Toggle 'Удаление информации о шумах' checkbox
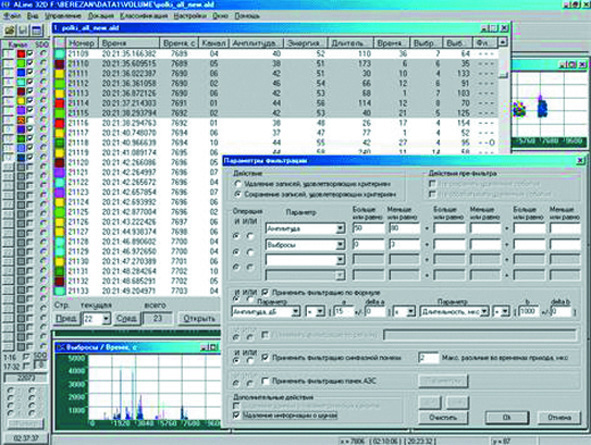This screenshot has width=591, height=445. click(x=236, y=415)
